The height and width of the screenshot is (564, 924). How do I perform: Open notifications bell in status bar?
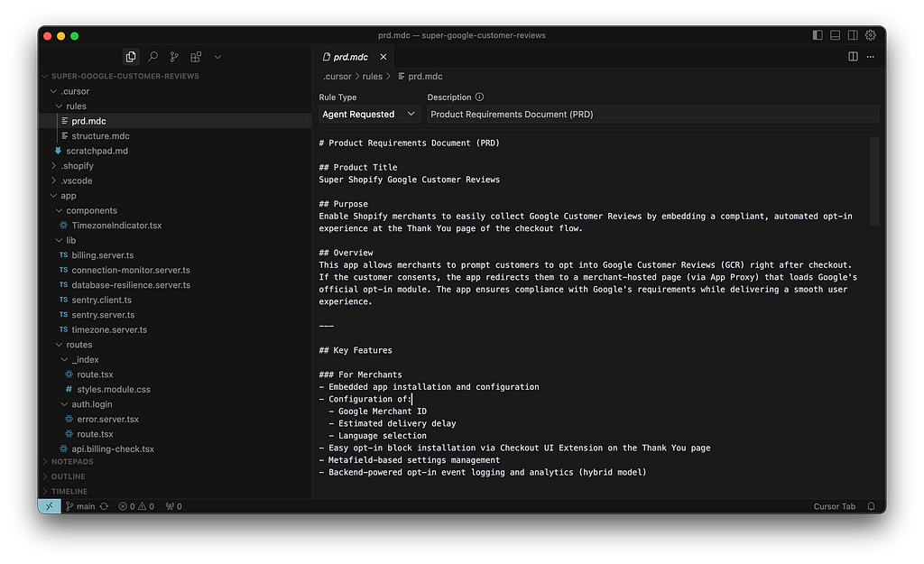(x=871, y=506)
